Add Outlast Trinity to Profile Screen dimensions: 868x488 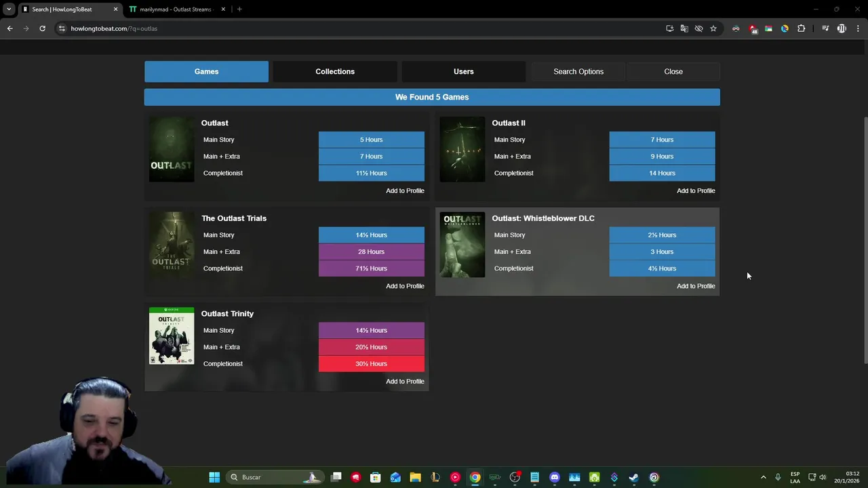(x=405, y=382)
